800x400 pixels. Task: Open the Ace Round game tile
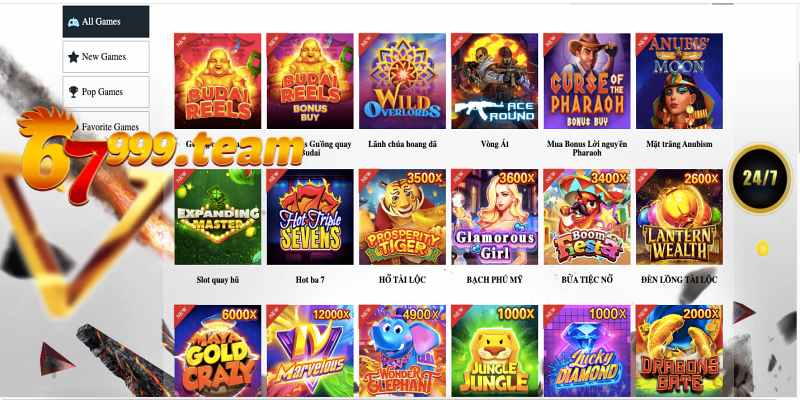click(494, 81)
